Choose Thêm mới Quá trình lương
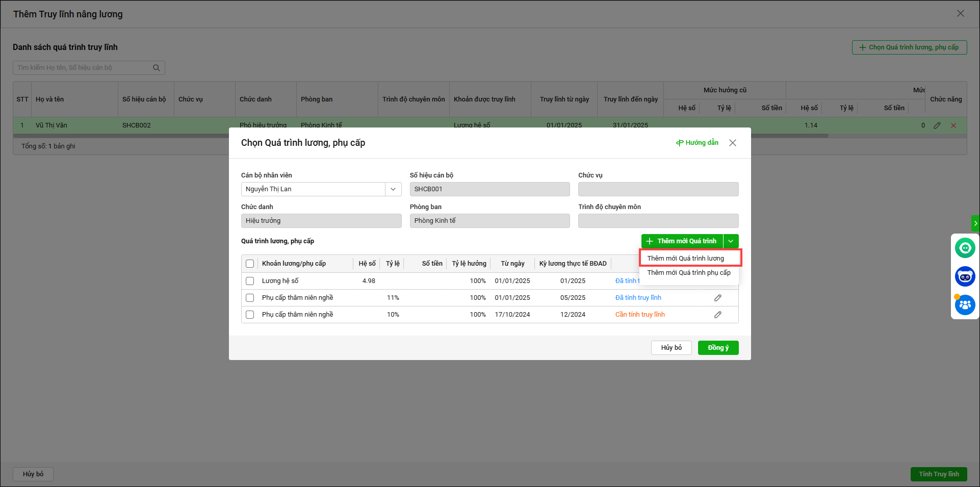 [685, 259]
